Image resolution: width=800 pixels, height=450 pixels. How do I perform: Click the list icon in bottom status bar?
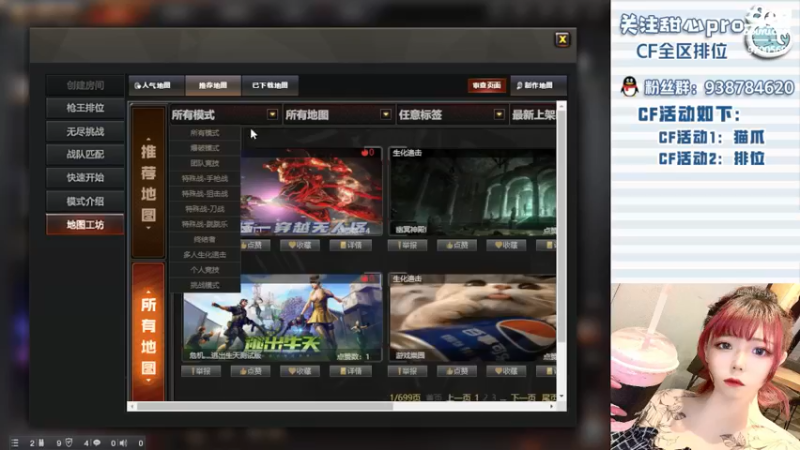click(15, 443)
